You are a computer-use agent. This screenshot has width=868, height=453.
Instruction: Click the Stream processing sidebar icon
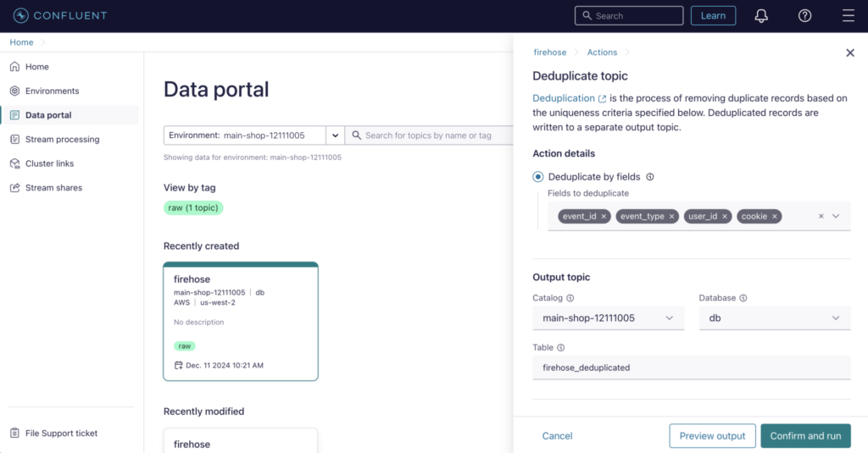coord(15,140)
